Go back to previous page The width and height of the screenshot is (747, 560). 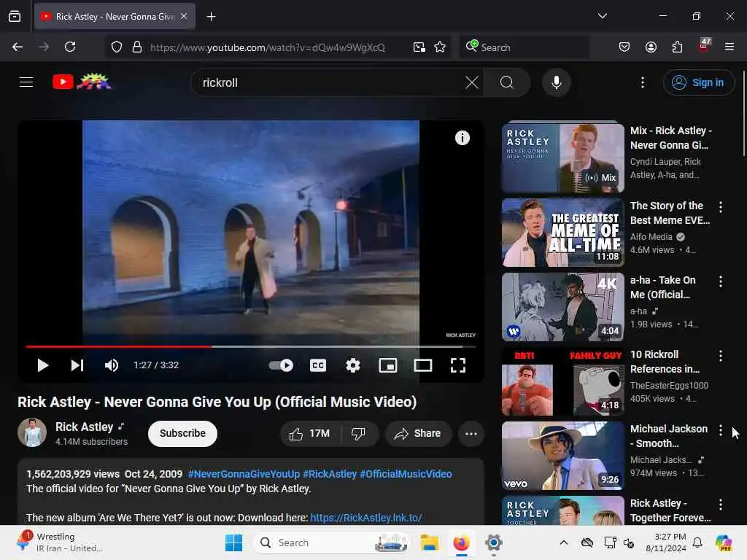coord(18,47)
